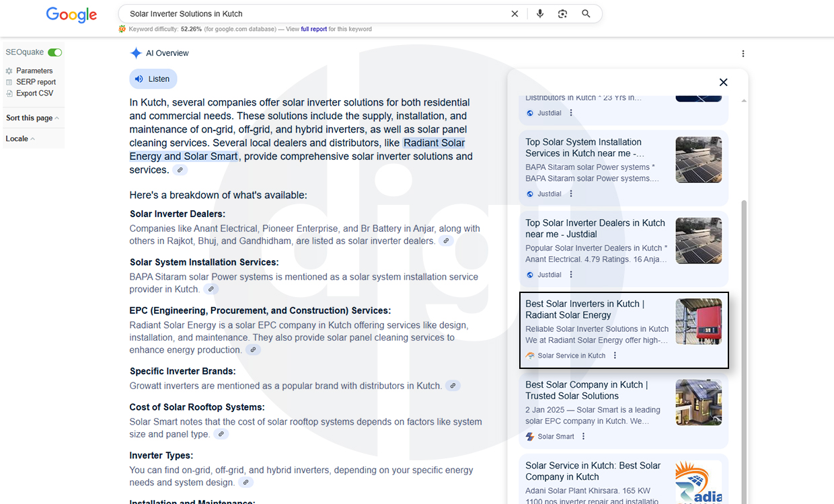Open AI Overview three-dot options menu
Image resolution: width=834 pixels, height=504 pixels.
pos(743,54)
